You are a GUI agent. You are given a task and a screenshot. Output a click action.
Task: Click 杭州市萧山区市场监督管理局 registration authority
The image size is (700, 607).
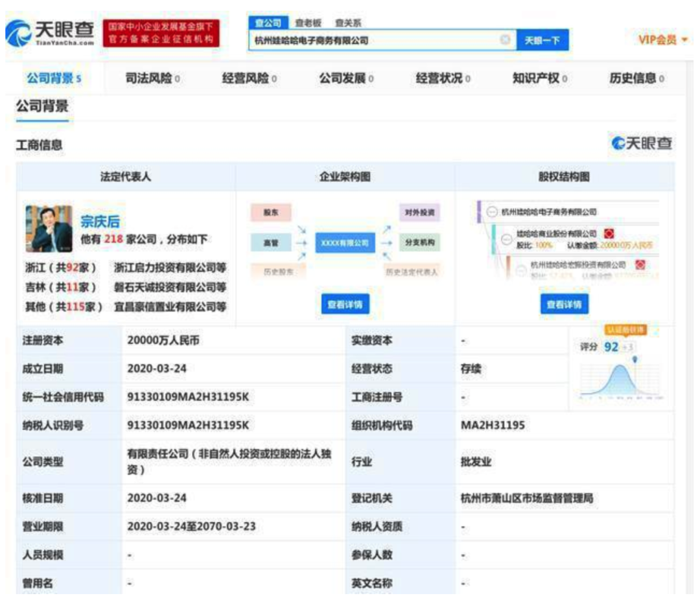click(x=527, y=498)
